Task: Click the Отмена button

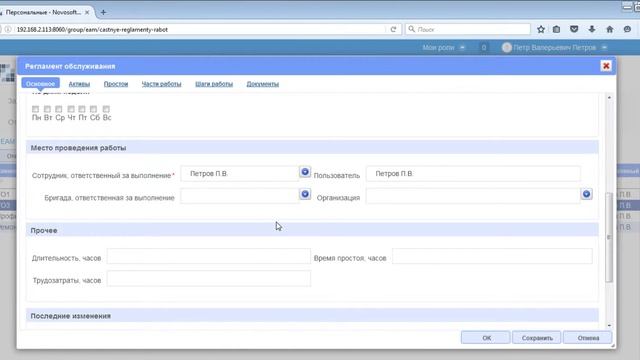Action: coord(588,338)
